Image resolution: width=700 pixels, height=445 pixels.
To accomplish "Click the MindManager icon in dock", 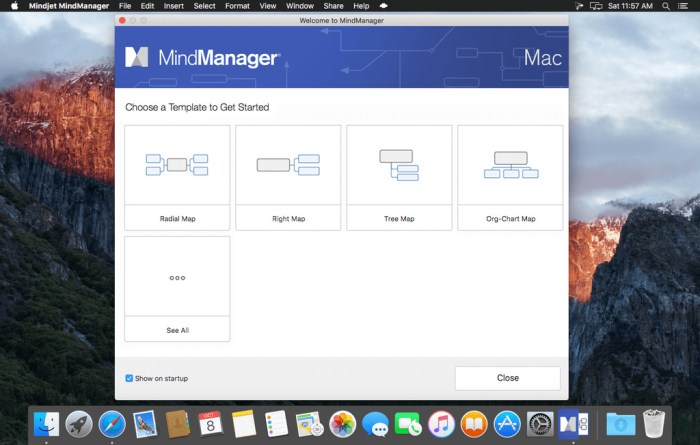I will pyautogui.click(x=574, y=423).
